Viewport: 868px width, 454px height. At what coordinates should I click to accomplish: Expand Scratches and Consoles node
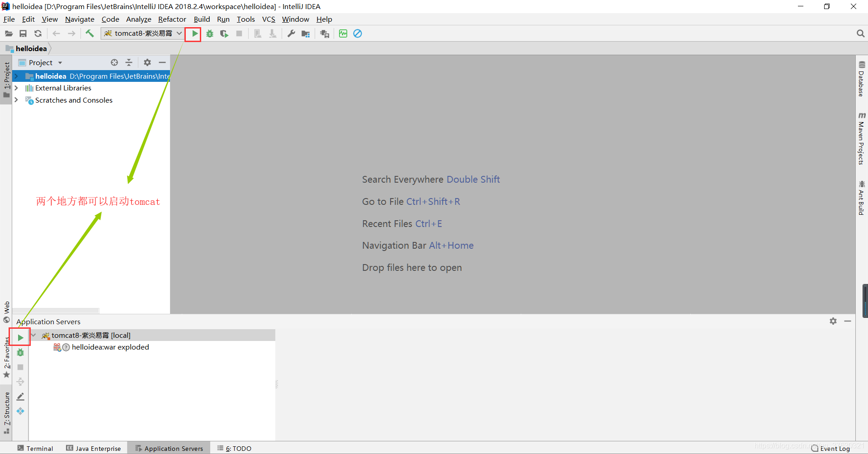[16, 100]
